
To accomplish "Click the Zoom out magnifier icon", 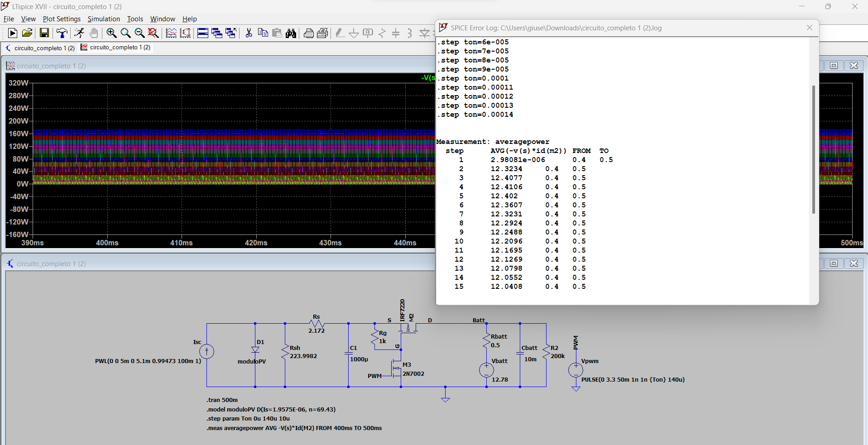I will click(x=139, y=33).
